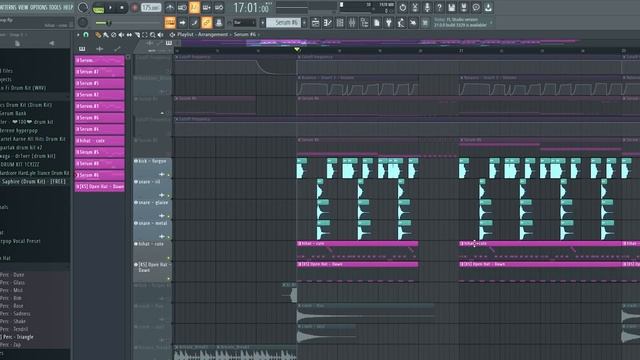
Task: Open Playlist menu arrow beside magnet
Action: pyautogui.click(x=78, y=35)
